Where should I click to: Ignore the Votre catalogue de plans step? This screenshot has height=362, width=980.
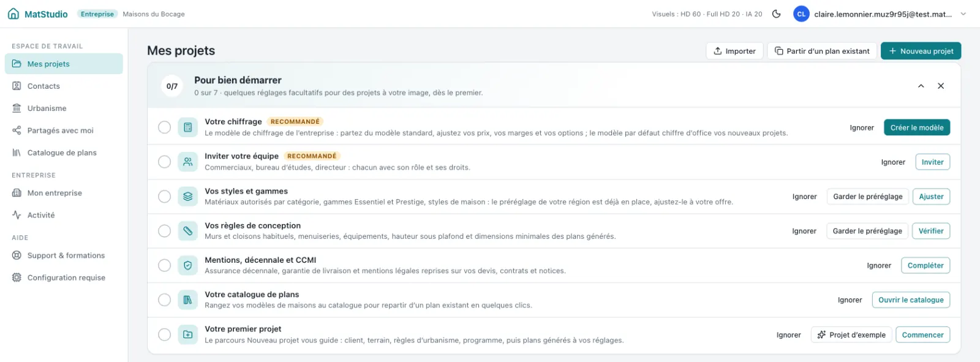[850, 300]
